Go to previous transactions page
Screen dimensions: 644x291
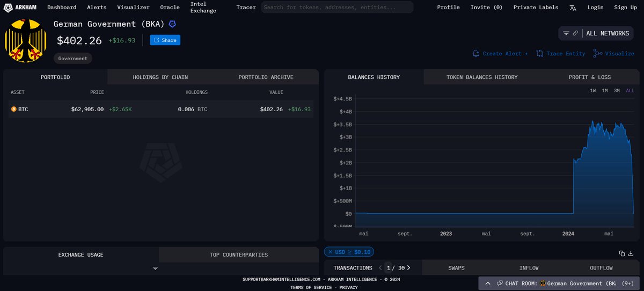[380, 268]
